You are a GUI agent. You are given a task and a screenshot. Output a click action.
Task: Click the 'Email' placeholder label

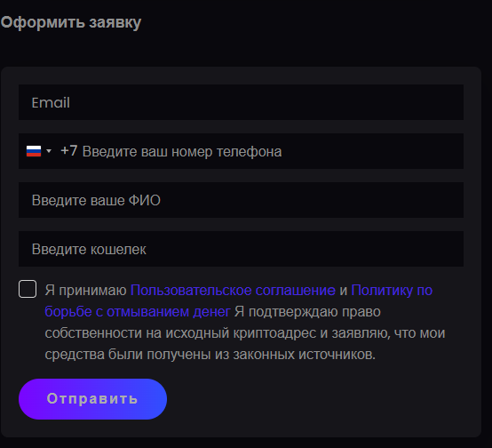51,103
